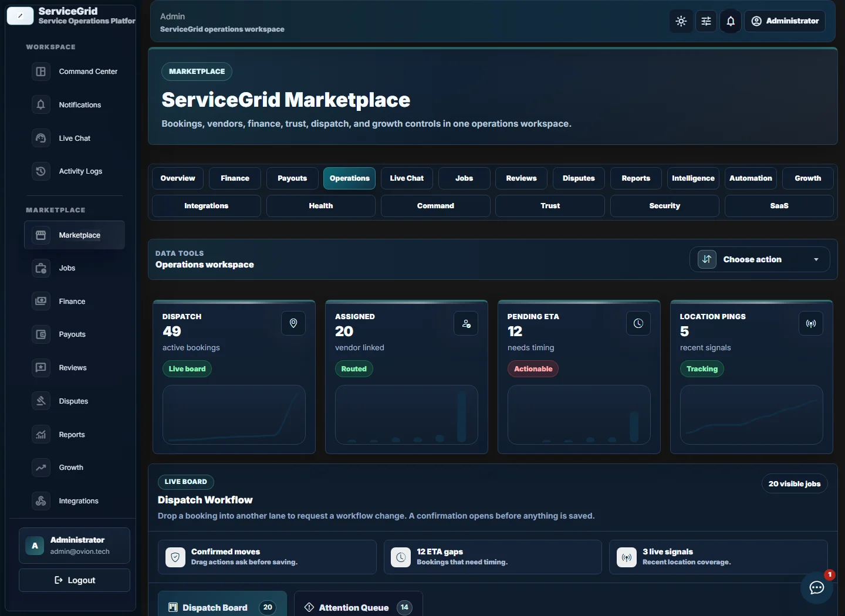This screenshot has height=616, width=845.
Task: Open the floating chat bubble
Action: (x=817, y=587)
